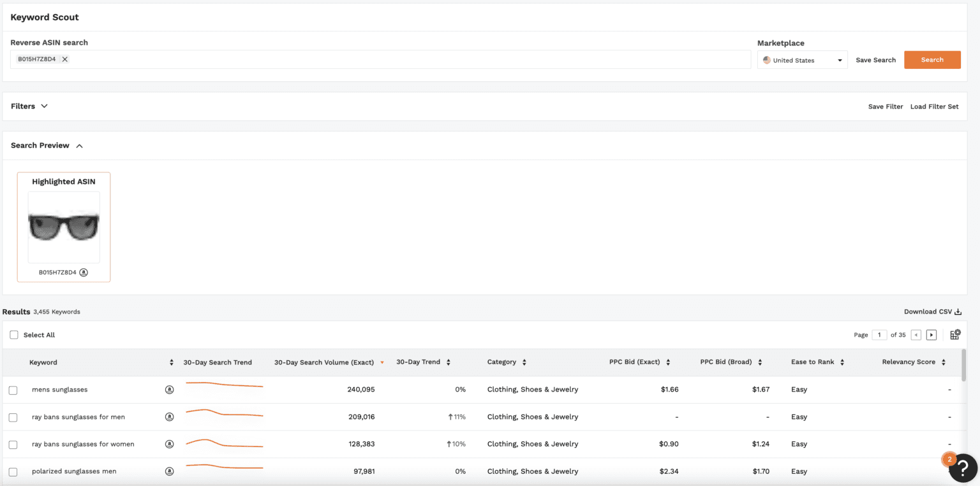Click the Keyword column sort arrows
This screenshot has height=486, width=980.
pos(171,362)
